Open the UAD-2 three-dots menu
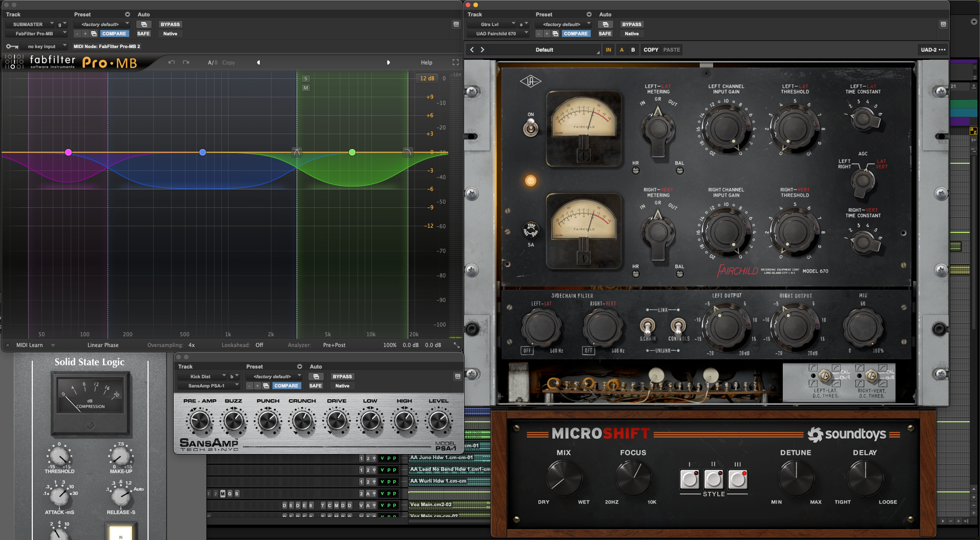 point(942,50)
